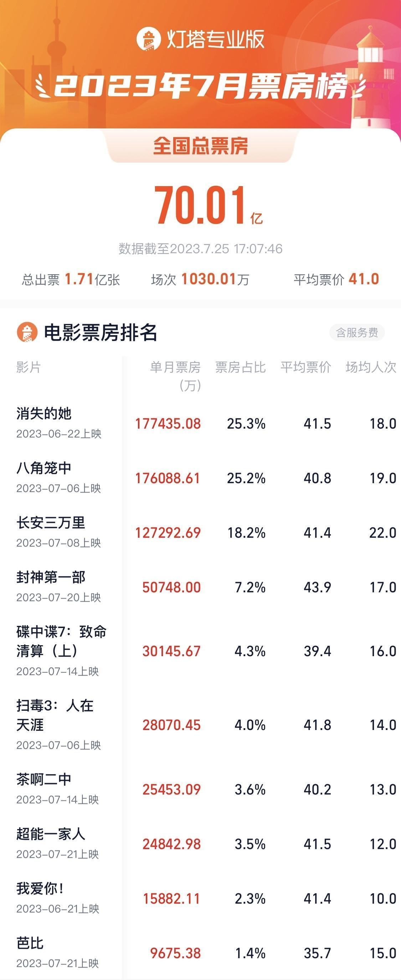This screenshot has height=980, width=401.
Task: Tap the 超能一家人 movie title
Action: (x=51, y=834)
